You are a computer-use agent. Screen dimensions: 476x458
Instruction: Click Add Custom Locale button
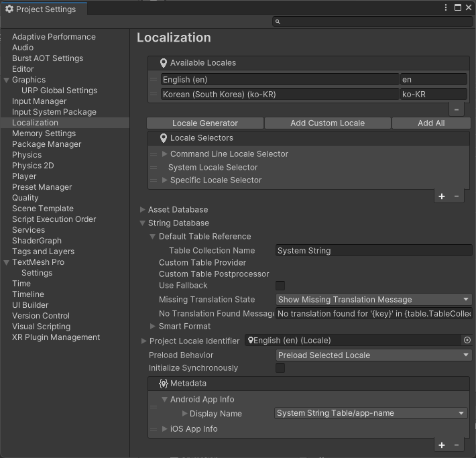[x=328, y=123]
